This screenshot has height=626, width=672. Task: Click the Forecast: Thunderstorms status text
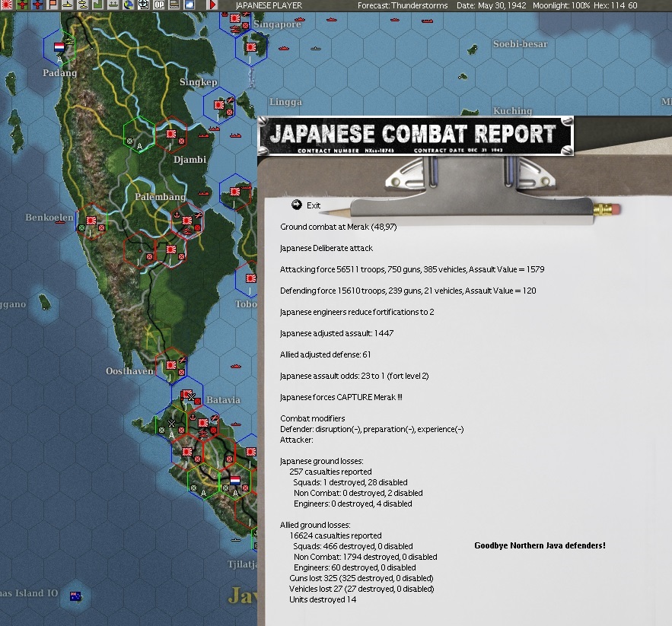[403, 5]
